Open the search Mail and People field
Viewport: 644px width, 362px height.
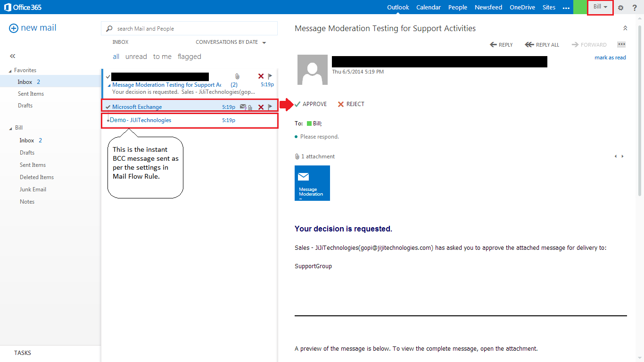click(x=189, y=28)
